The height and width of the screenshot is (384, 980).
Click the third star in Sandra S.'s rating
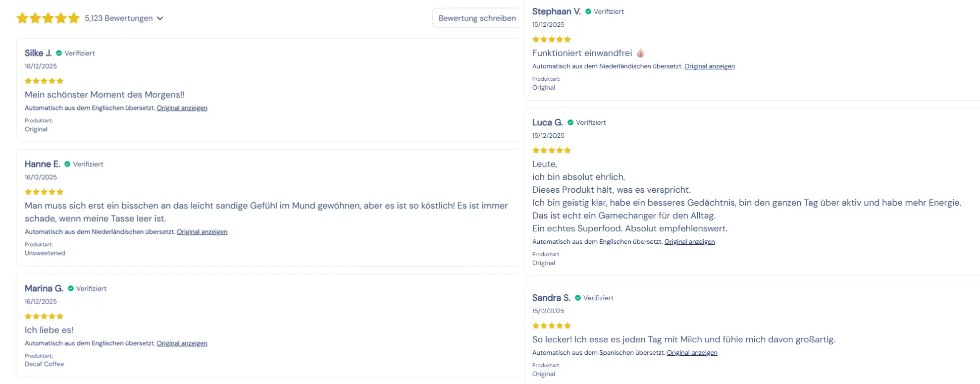coord(551,326)
